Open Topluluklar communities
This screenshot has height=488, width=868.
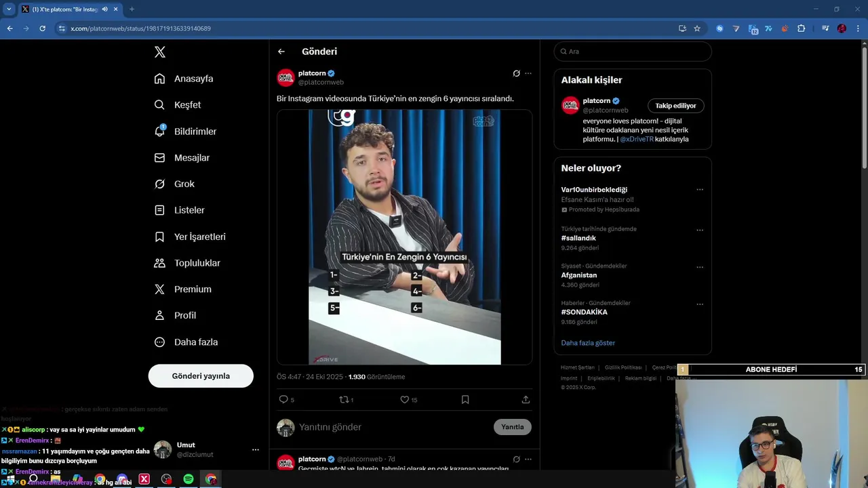[x=187, y=263]
